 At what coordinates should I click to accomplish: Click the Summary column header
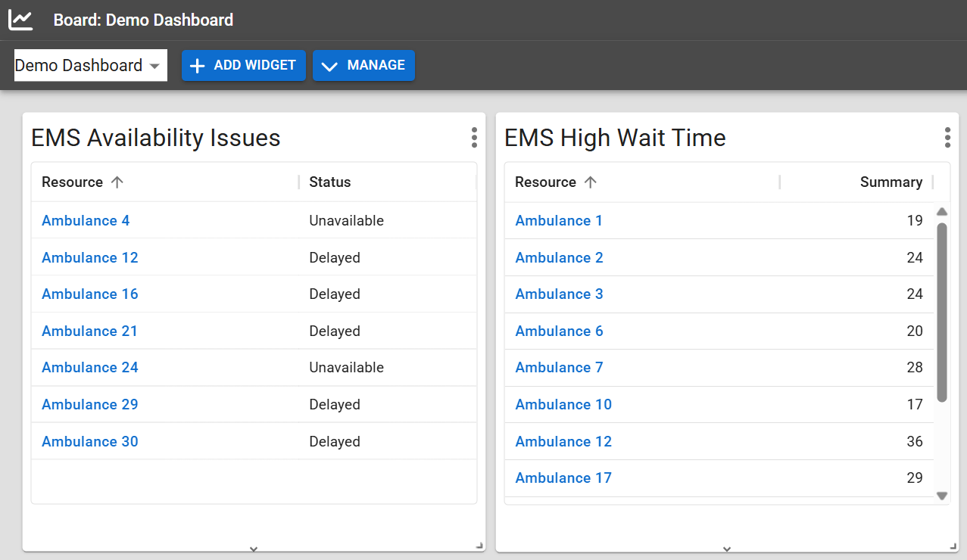tap(891, 182)
